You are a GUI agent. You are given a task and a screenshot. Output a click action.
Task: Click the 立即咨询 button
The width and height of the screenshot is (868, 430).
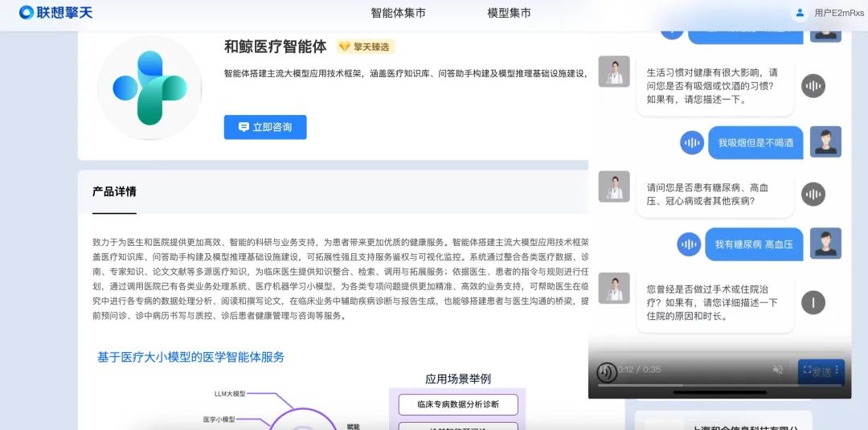[x=265, y=127]
